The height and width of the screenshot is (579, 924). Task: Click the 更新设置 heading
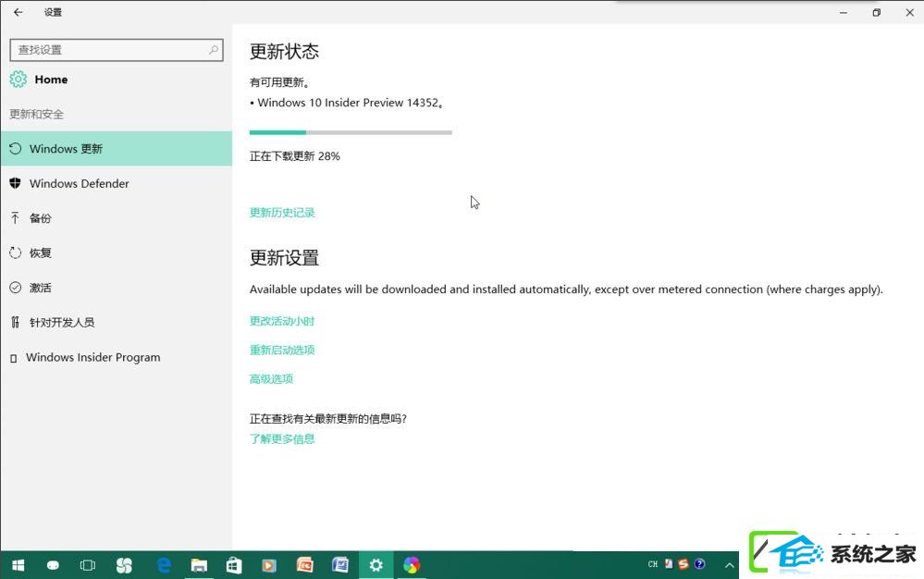(284, 258)
